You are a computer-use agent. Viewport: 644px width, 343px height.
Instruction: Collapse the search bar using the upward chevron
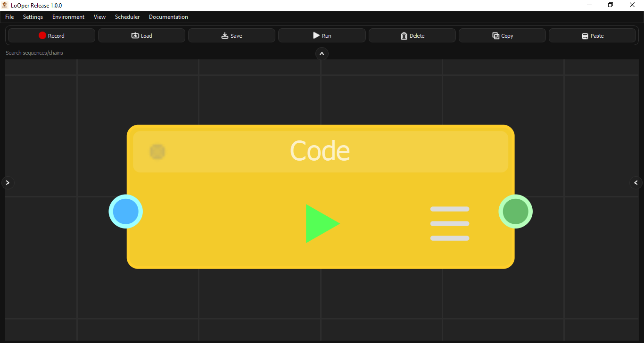pos(322,53)
